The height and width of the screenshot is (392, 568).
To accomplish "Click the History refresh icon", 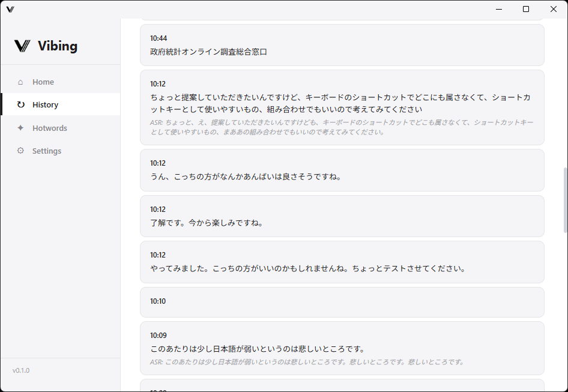I will tap(20, 104).
